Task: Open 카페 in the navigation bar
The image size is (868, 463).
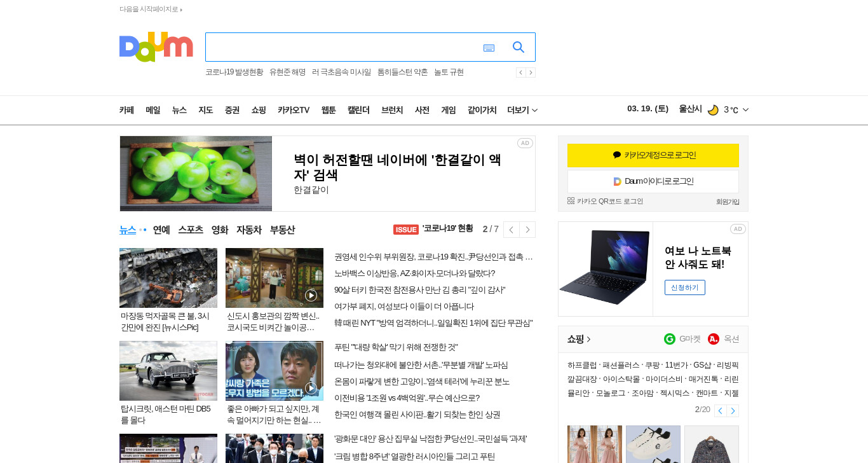Action: point(126,110)
